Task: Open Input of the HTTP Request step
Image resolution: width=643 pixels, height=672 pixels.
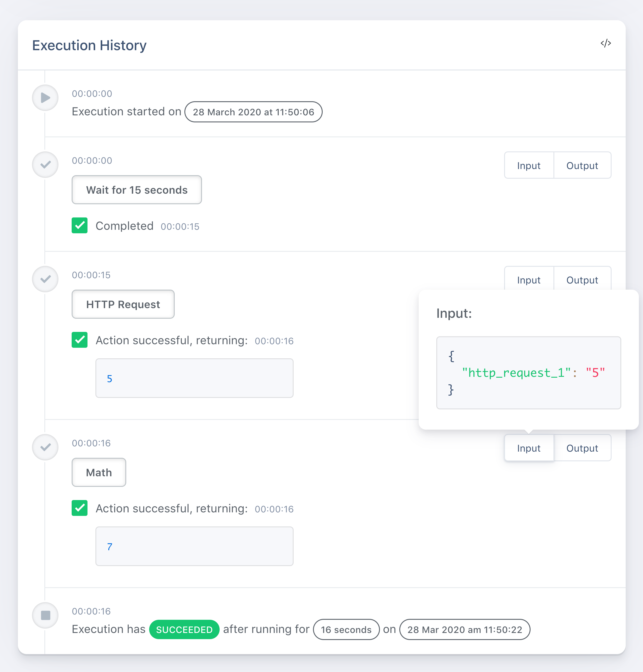Action: click(x=528, y=279)
